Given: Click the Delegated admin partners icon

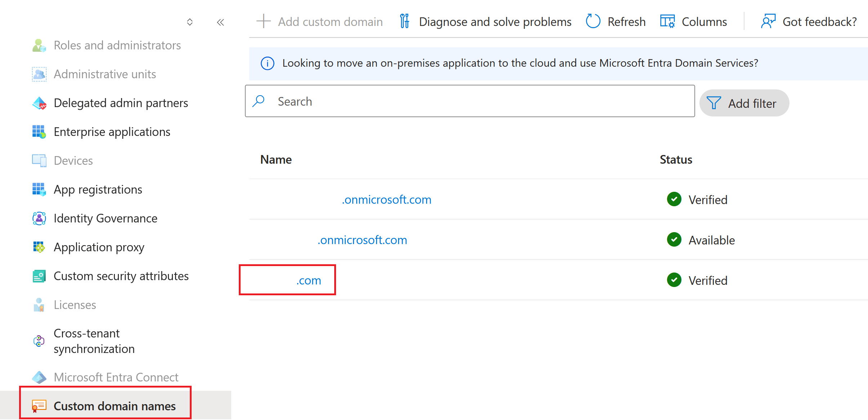Looking at the screenshot, I should pyautogui.click(x=39, y=103).
